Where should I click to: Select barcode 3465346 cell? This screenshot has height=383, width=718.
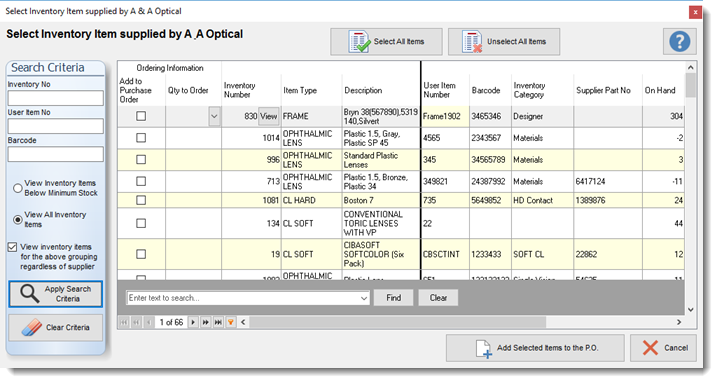(490, 116)
